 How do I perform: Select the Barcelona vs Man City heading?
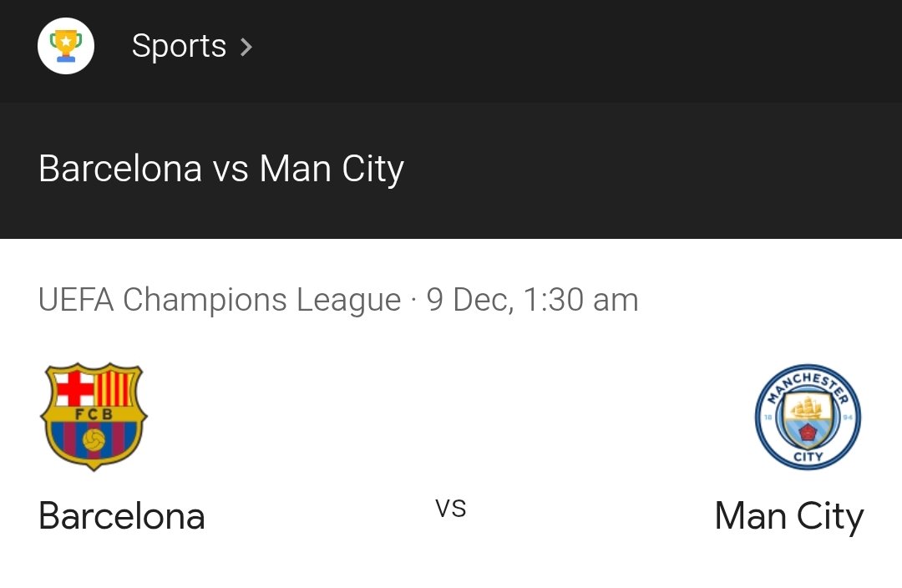click(221, 170)
